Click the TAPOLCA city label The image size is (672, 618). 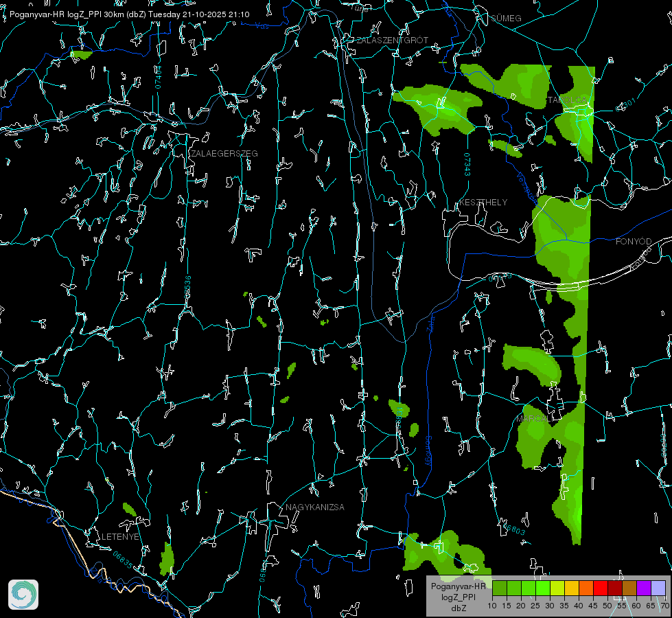click(568, 100)
